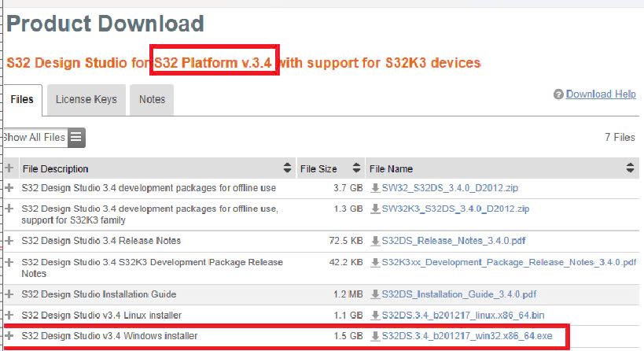Sort files by File Size column
The height and width of the screenshot is (351, 644).
pyautogui.click(x=356, y=168)
